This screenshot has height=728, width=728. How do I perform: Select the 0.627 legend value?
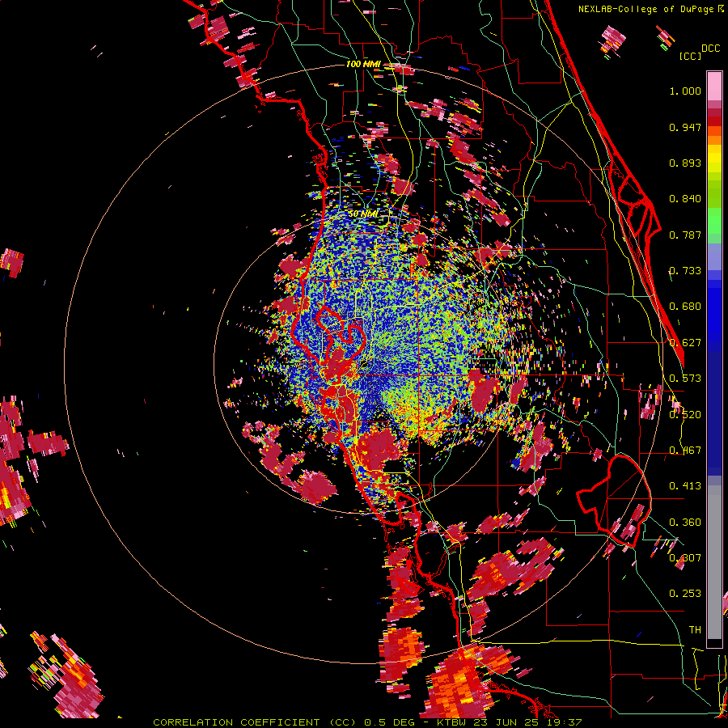(685, 343)
